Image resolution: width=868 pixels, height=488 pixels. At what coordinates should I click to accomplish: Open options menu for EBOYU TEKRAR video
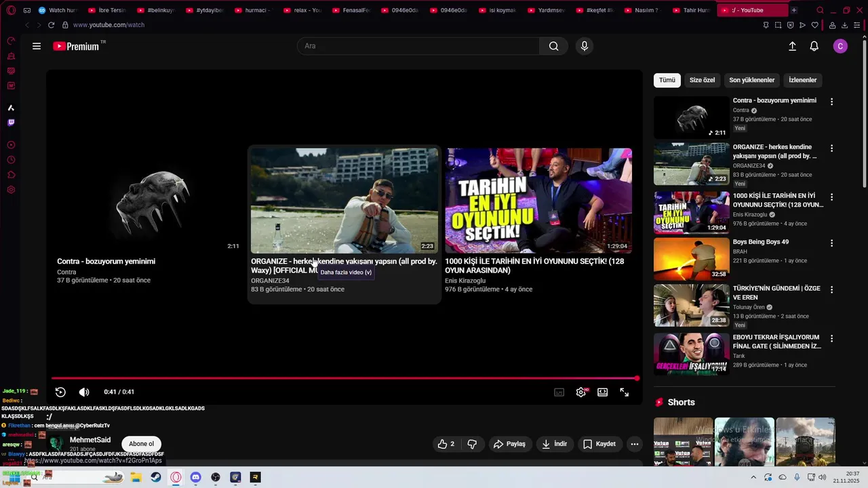click(831, 338)
